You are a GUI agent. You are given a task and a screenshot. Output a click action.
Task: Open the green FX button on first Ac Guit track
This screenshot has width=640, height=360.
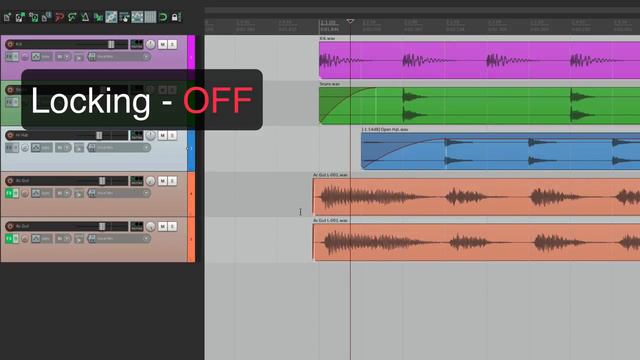pos(10,193)
